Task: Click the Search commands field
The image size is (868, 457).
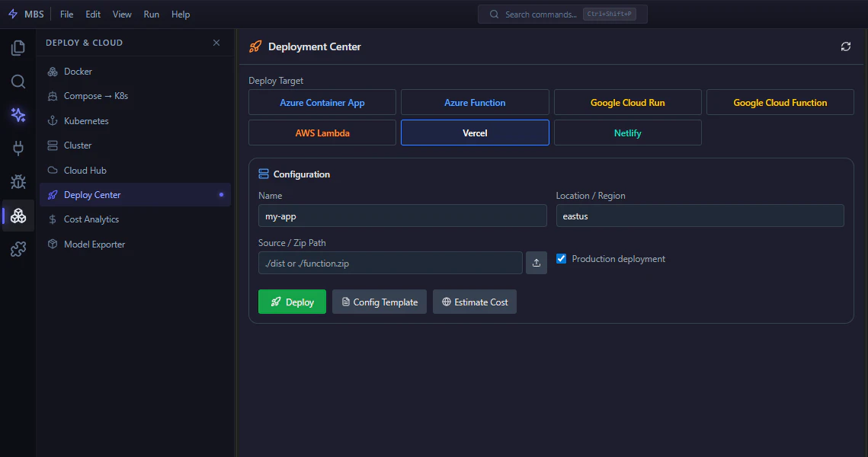Action: 562,14
